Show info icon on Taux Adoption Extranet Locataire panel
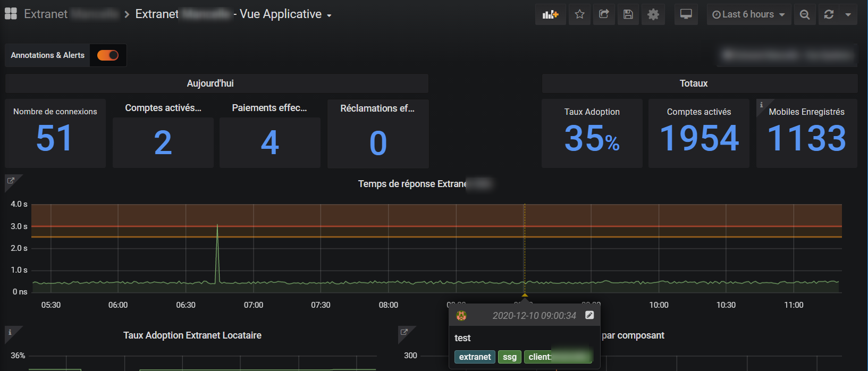Screen dimensions: 868x371 [10, 332]
